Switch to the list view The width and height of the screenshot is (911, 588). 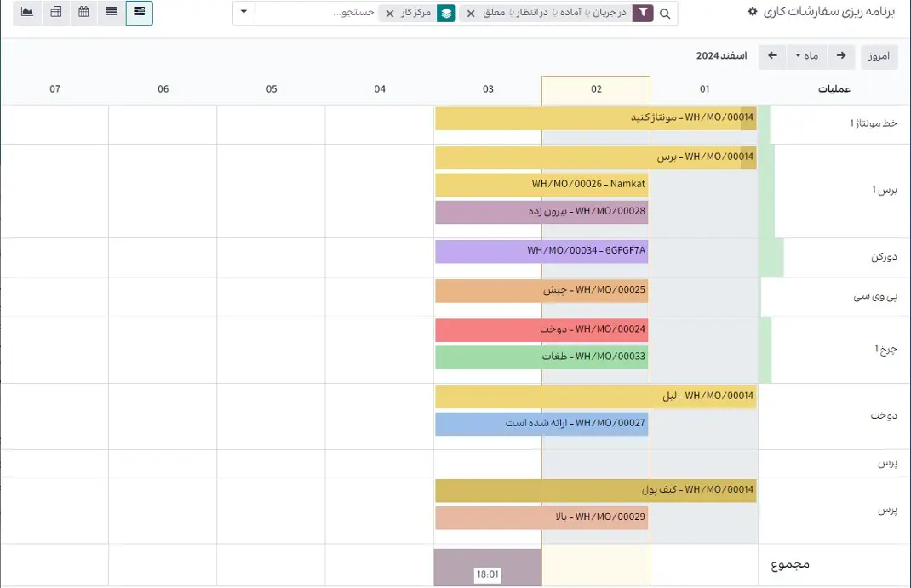[112, 13]
